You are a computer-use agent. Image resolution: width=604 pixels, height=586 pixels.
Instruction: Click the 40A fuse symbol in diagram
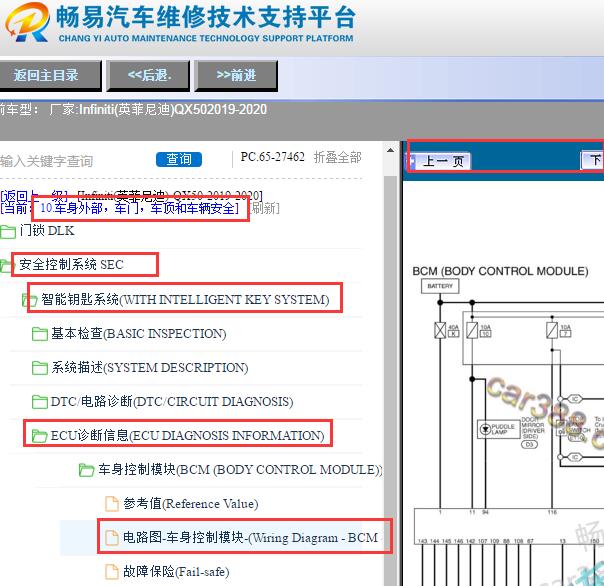pyautogui.click(x=440, y=331)
